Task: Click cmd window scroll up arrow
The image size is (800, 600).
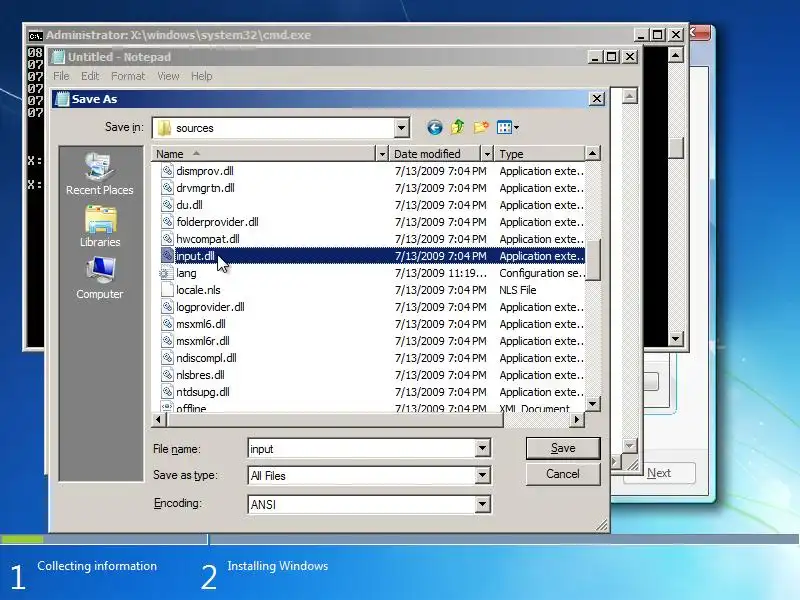Action: pos(676,55)
